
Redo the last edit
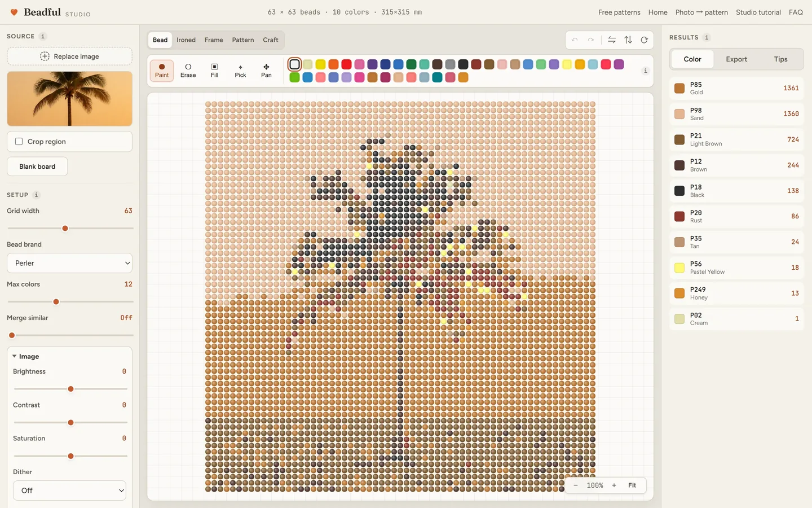(x=590, y=40)
